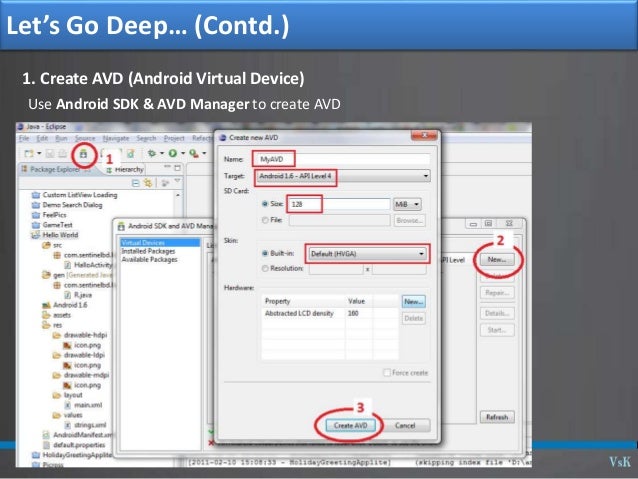Open the dropdown arrow beside the Debug icon
Screen dimensions: 638x479
[162, 153]
